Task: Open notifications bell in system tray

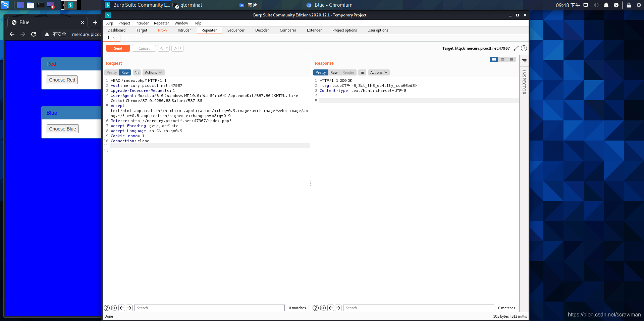Action: point(606,5)
